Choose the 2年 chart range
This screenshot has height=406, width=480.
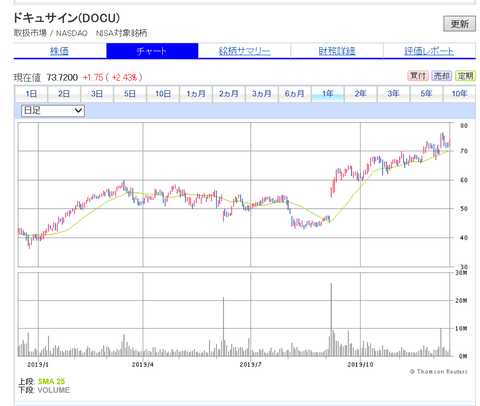pos(361,94)
